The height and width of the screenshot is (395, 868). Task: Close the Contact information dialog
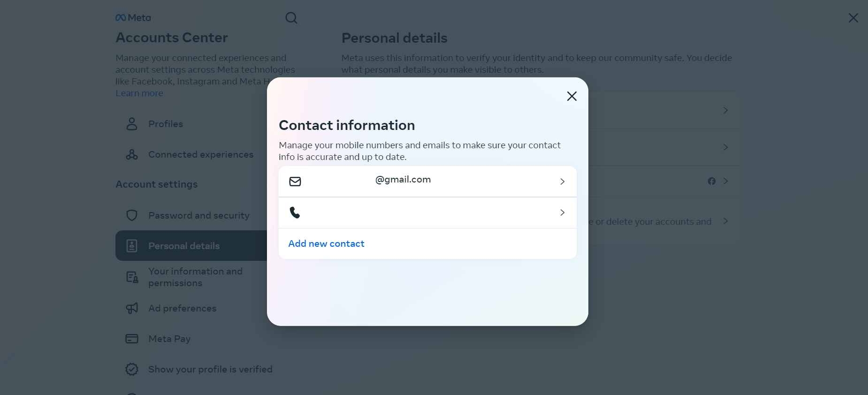571,96
